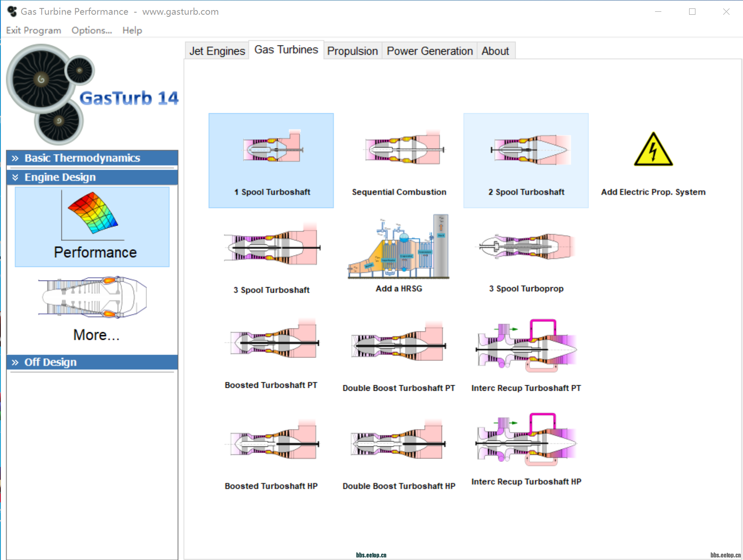Click the GasTurb 14 title text
743x560 pixels.
pyautogui.click(x=129, y=98)
